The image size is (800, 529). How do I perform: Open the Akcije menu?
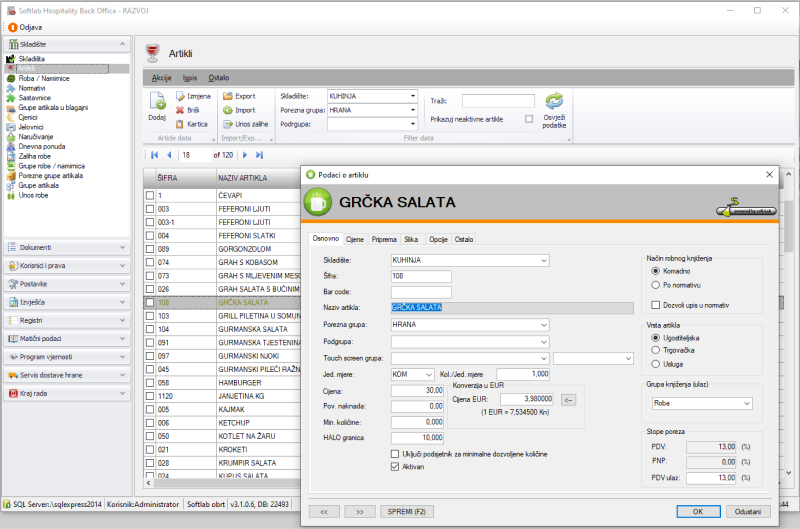pos(161,77)
